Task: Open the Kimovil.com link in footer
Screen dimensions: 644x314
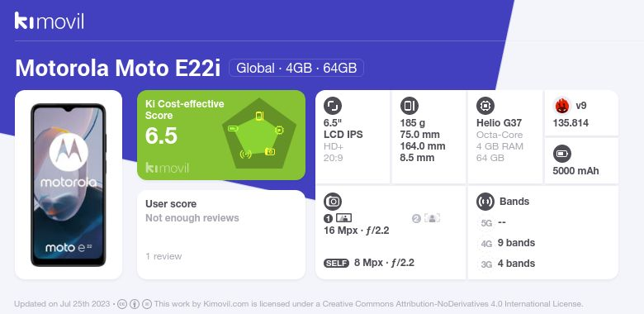Action: [225, 304]
